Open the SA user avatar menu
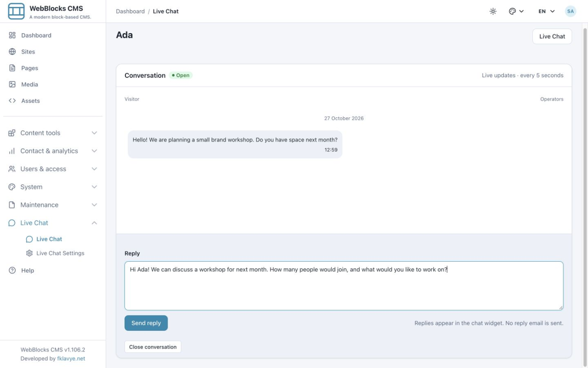The height and width of the screenshot is (368, 588). (x=571, y=11)
